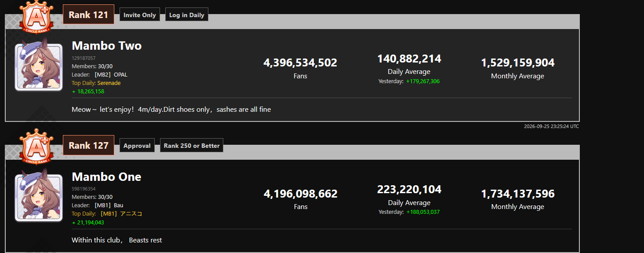Click the Invite Only tag
The height and width of the screenshot is (253, 644).
(140, 15)
